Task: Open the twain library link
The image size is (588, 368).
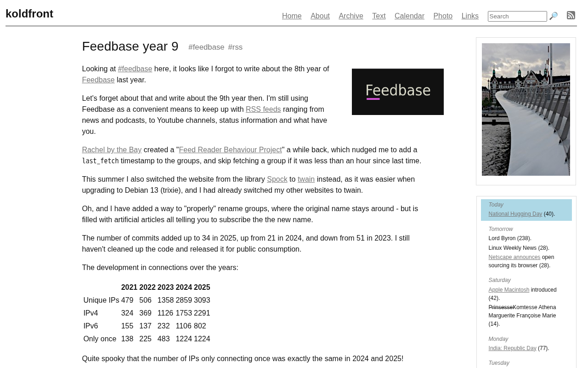Action: click(306, 179)
